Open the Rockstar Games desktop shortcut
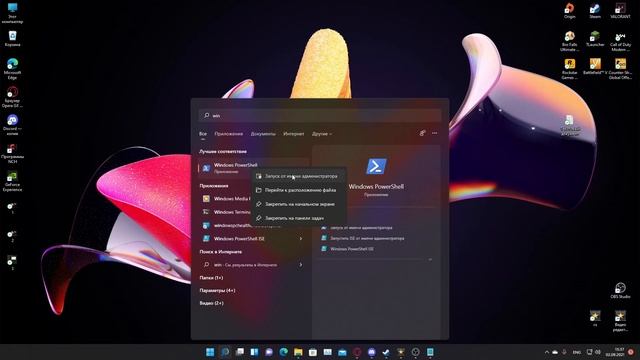 [x=569, y=69]
